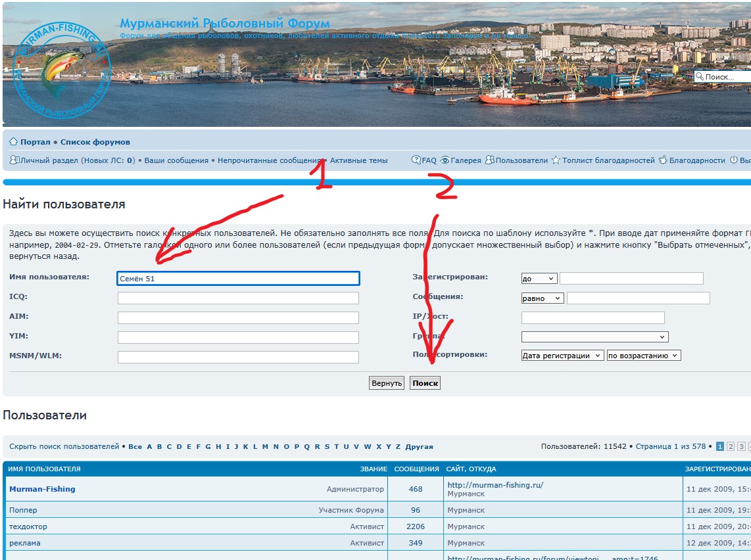Click the Пользователи members icon
This screenshot has width=751, height=560.
click(489, 160)
